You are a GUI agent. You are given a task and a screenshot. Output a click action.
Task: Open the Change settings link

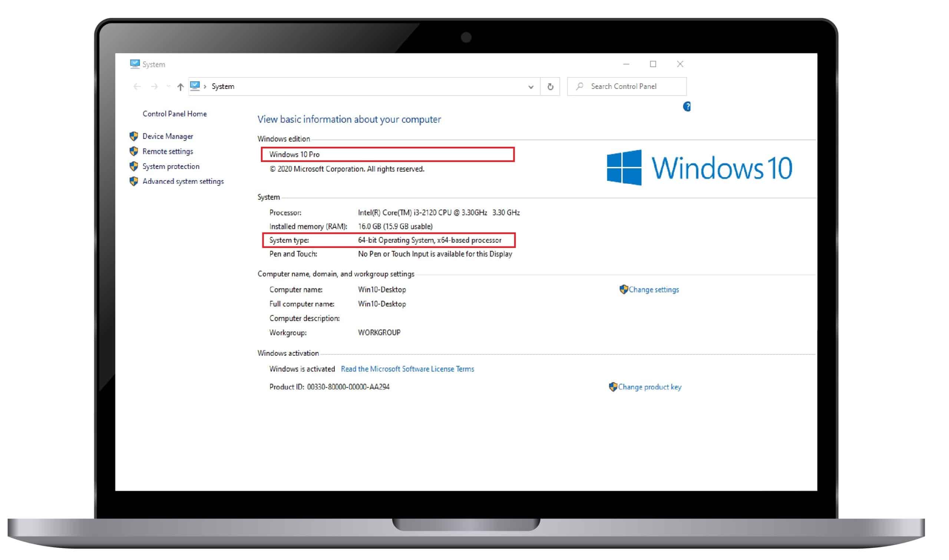[653, 290]
